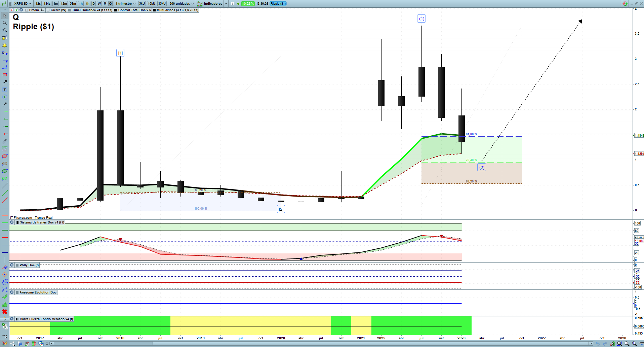Click the (2) wave label marker
This screenshot has width=644, height=347.
pyautogui.click(x=482, y=168)
